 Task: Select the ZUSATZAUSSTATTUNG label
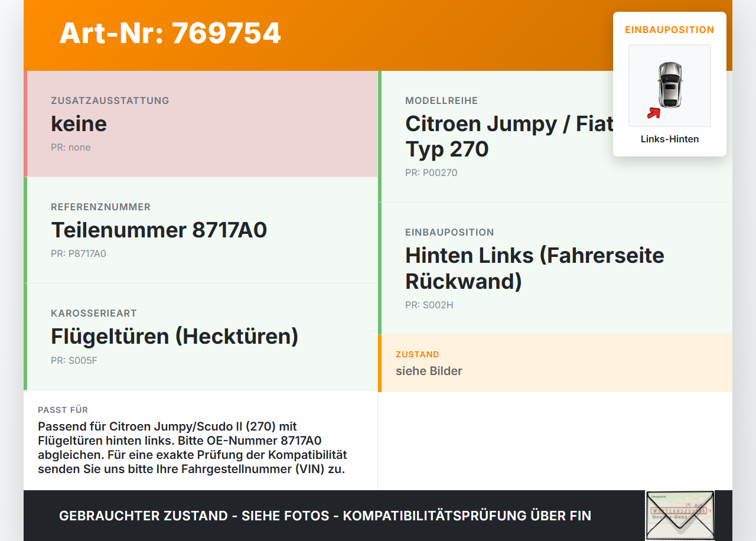point(110,100)
